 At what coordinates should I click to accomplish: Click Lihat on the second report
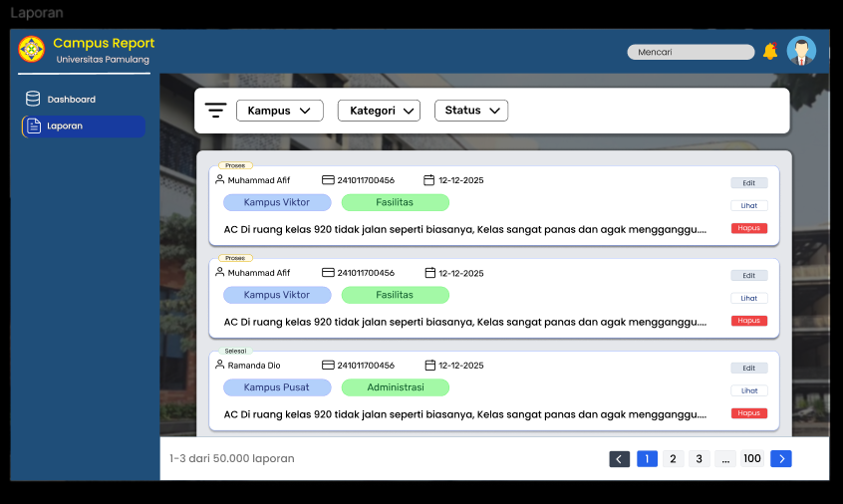point(748,298)
